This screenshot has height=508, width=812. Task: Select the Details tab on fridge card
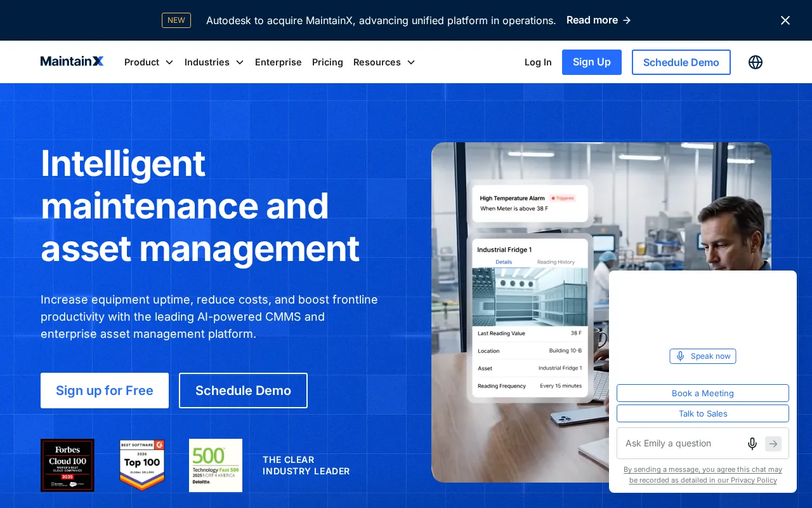click(504, 262)
